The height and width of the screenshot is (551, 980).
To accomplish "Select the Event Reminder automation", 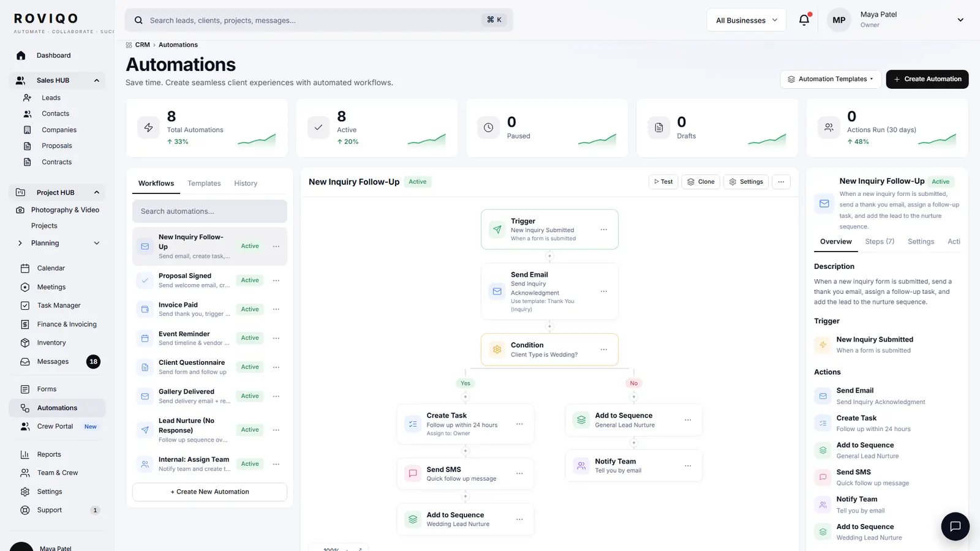I will point(209,338).
